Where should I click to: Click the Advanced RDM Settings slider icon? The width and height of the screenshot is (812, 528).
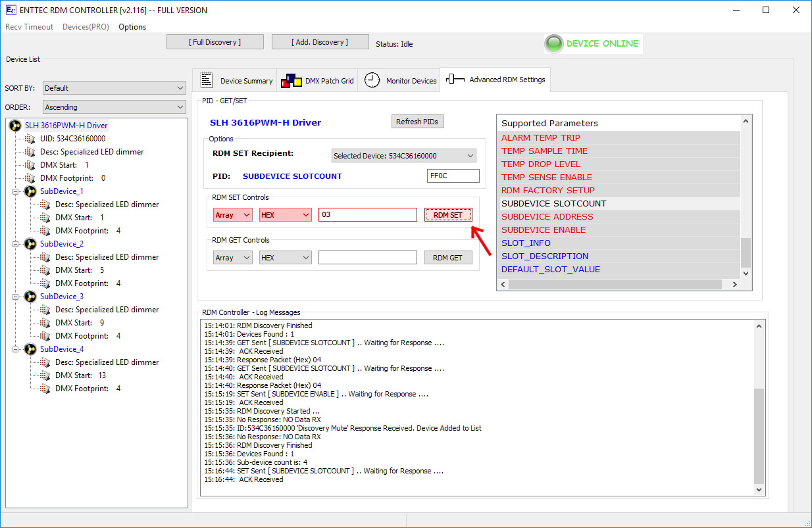point(455,80)
